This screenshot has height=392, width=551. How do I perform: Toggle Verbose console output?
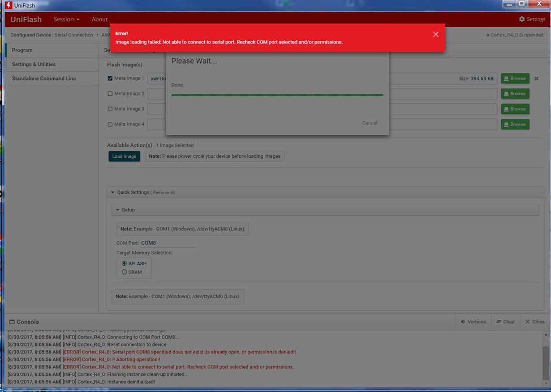473,322
